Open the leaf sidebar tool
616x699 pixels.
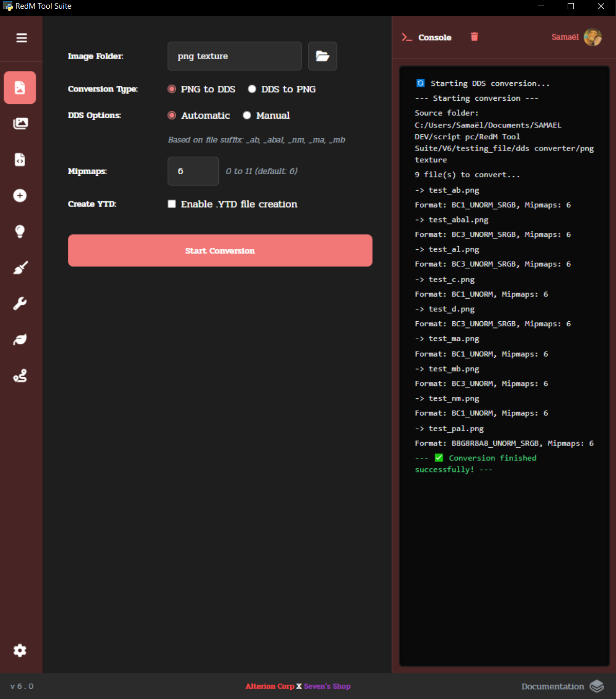20,340
